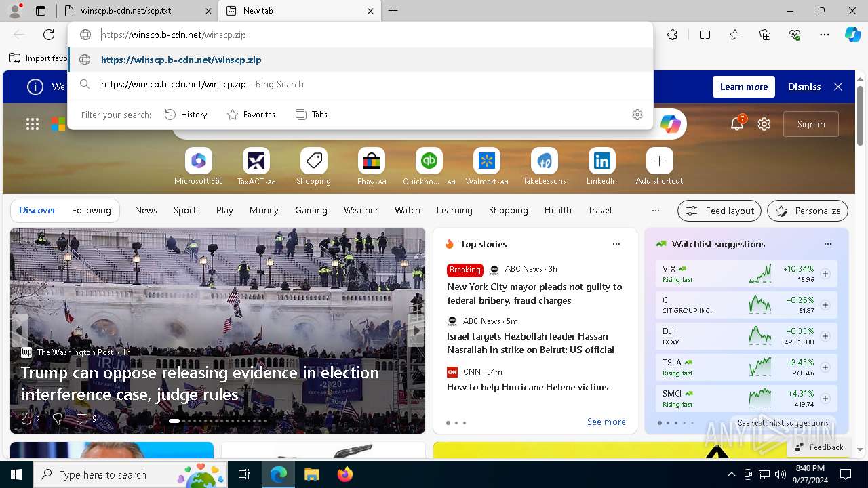868x488 pixels.
Task: Dislike the Trump evidence article
Action: point(58,419)
